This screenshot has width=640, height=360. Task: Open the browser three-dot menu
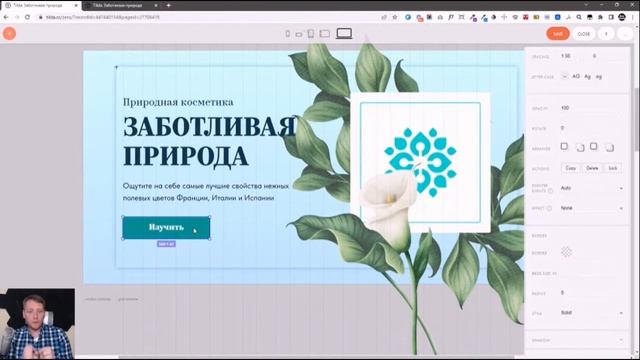point(633,17)
